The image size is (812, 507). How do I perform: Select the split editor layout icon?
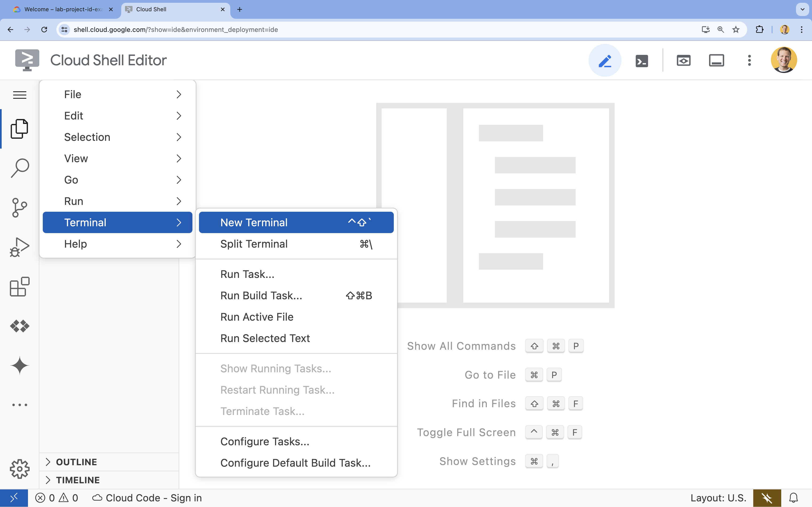click(716, 60)
